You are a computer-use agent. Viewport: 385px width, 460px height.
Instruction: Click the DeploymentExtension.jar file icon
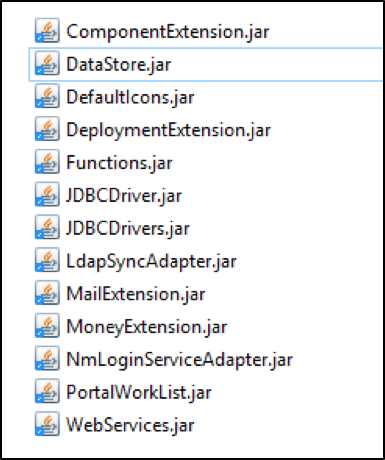(x=47, y=129)
